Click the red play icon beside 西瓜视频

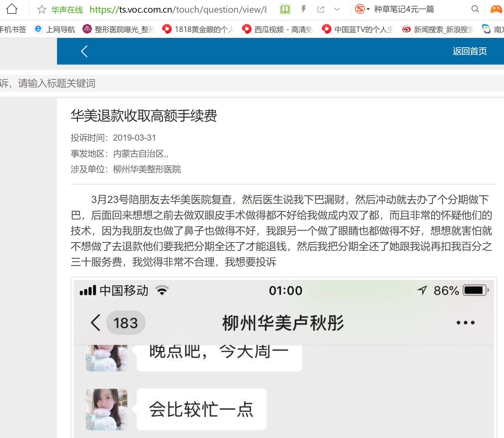pyautogui.click(x=246, y=29)
